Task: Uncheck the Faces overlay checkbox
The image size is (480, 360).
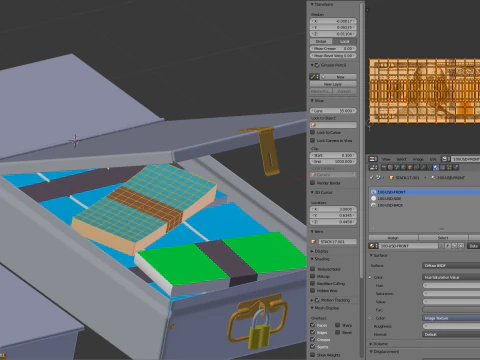Action: (313, 325)
